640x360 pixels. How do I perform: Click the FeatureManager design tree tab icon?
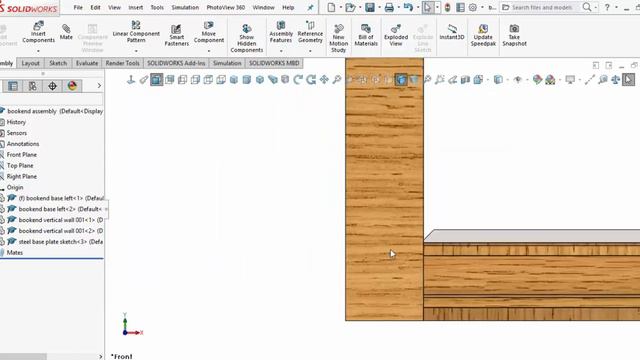pos(13,86)
